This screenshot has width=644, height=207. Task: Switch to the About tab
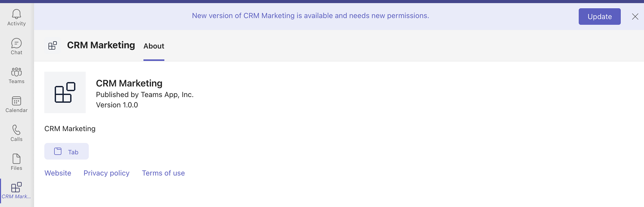pos(154,46)
